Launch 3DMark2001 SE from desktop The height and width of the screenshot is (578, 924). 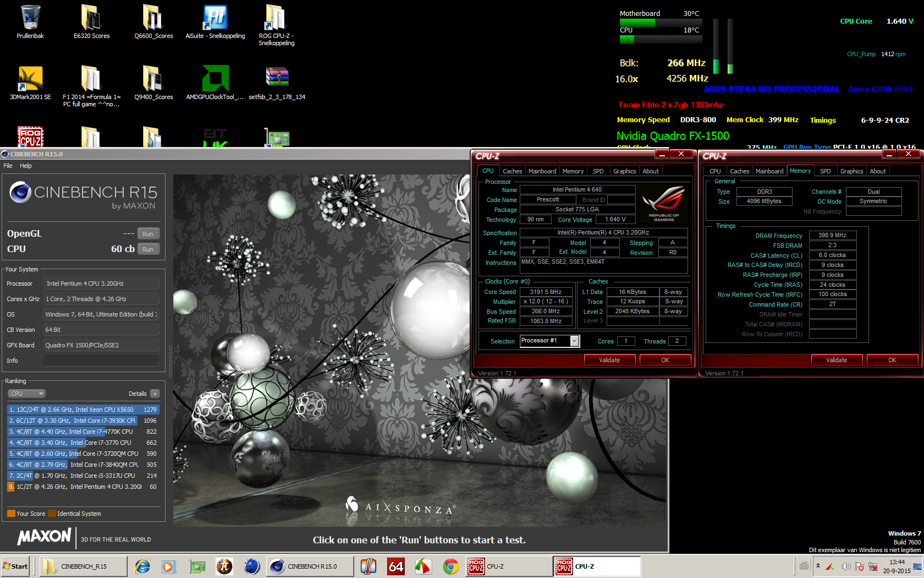tap(30, 83)
